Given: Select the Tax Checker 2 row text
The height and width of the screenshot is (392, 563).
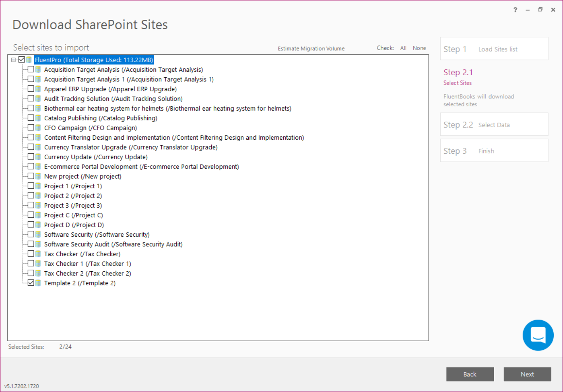Looking at the screenshot, I should [x=87, y=273].
